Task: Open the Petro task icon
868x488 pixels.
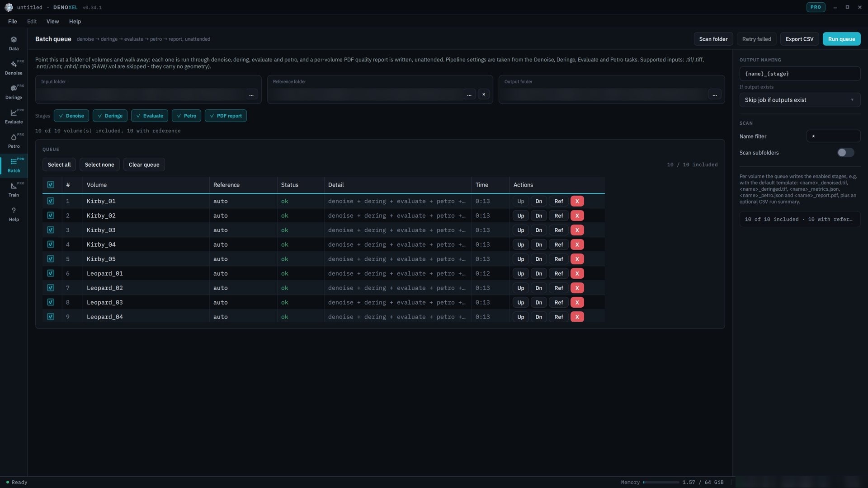Action: [14, 141]
